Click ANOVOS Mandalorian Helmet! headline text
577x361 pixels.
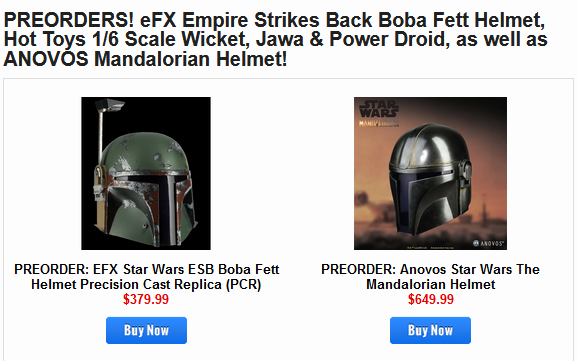(145, 59)
